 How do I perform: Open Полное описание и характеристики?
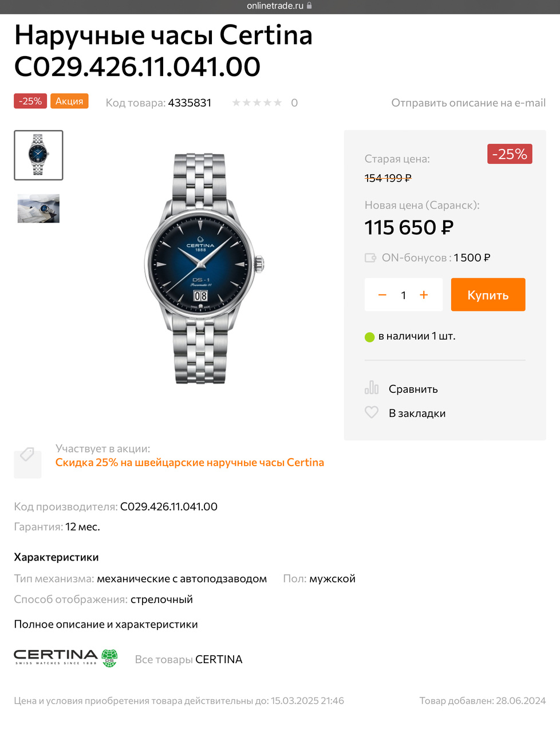pos(106,624)
